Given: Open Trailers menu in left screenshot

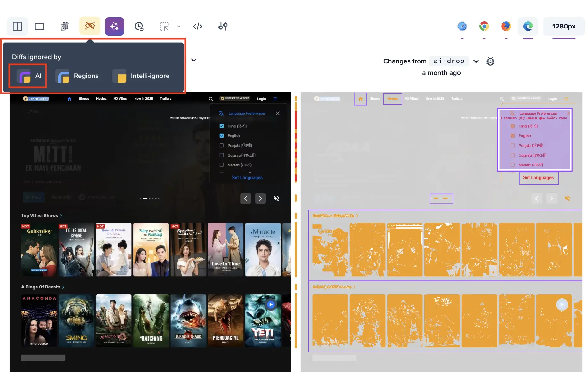Looking at the screenshot, I should [166, 99].
